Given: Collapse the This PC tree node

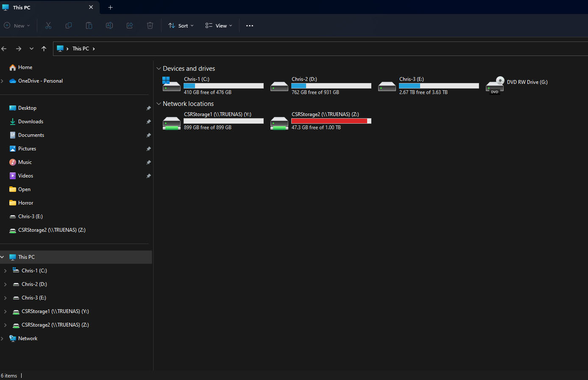Looking at the screenshot, I should click(2, 257).
